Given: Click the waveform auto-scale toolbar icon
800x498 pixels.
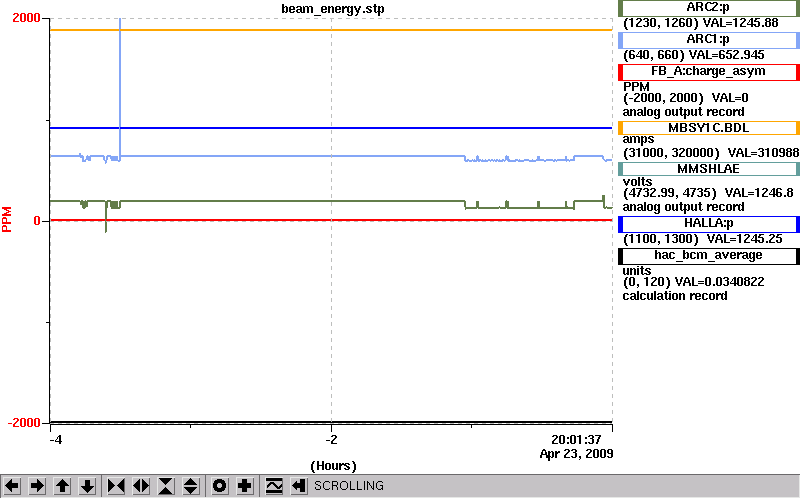Looking at the screenshot, I should click(274, 486).
